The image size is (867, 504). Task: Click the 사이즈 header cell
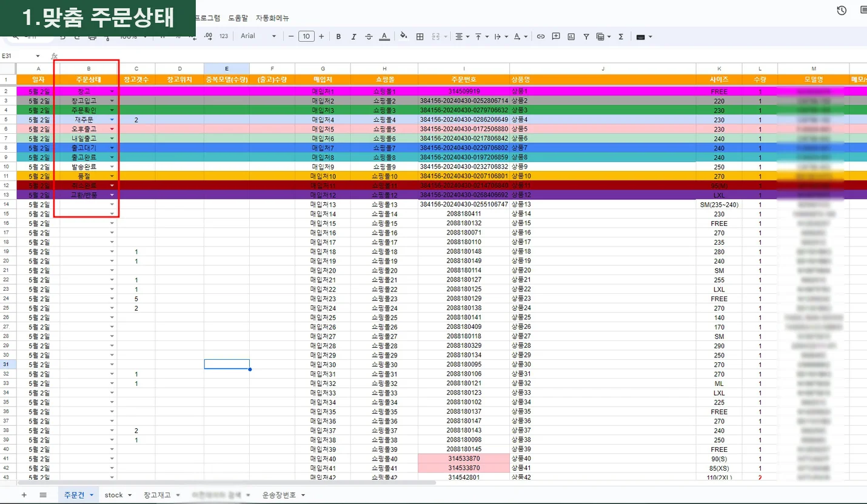coord(719,79)
